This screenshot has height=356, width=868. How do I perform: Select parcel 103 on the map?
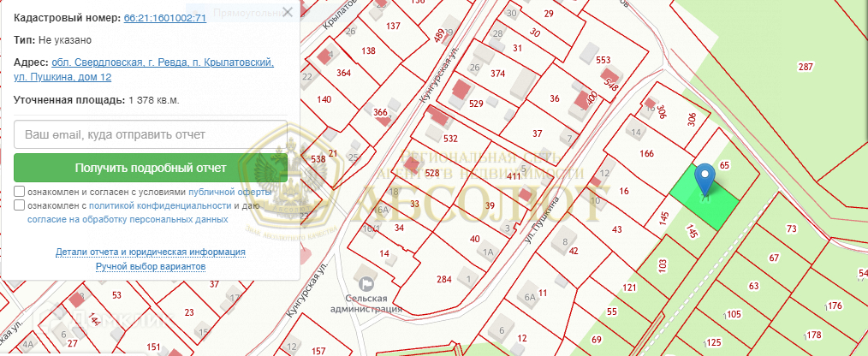662,266
